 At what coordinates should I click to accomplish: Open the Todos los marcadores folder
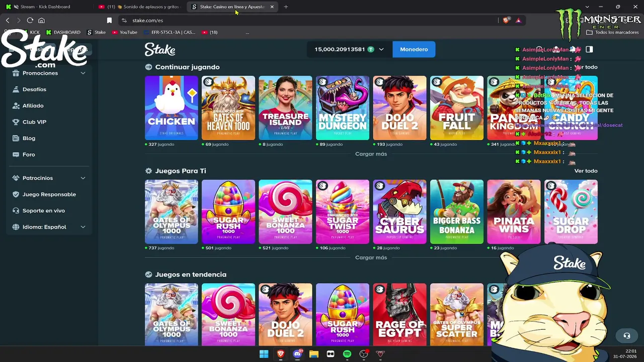point(612,32)
